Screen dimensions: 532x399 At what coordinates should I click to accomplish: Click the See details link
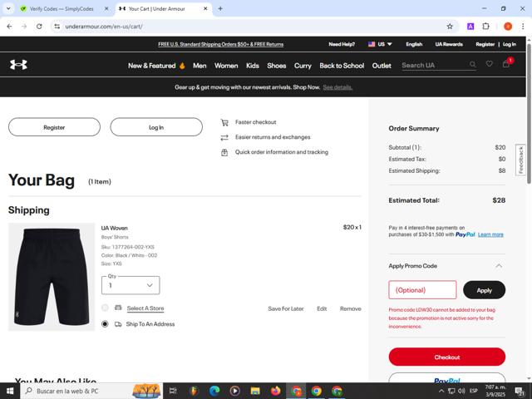coord(337,87)
